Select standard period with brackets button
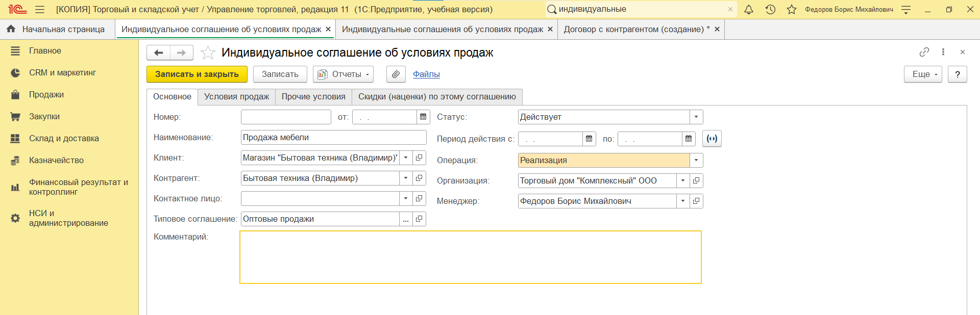980x315 pixels. click(x=712, y=139)
